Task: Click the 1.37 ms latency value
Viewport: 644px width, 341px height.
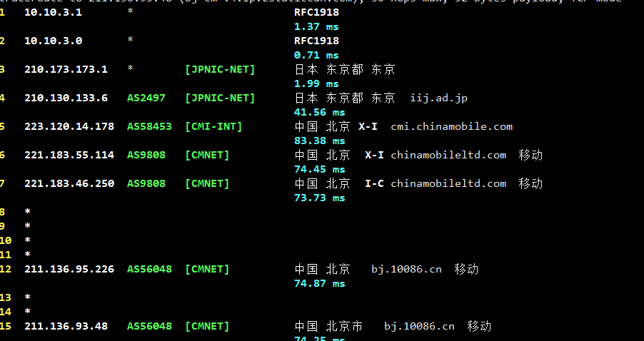Action: point(316,26)
